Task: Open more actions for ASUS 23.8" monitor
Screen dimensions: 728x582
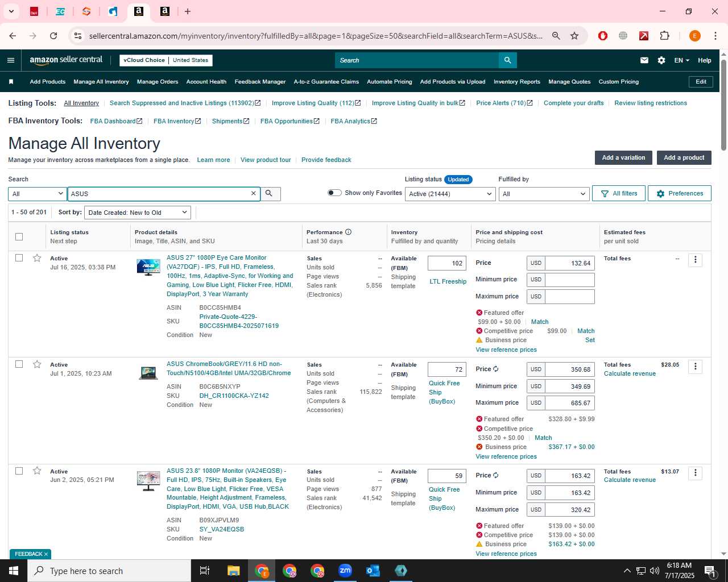Action: (695, 473)
